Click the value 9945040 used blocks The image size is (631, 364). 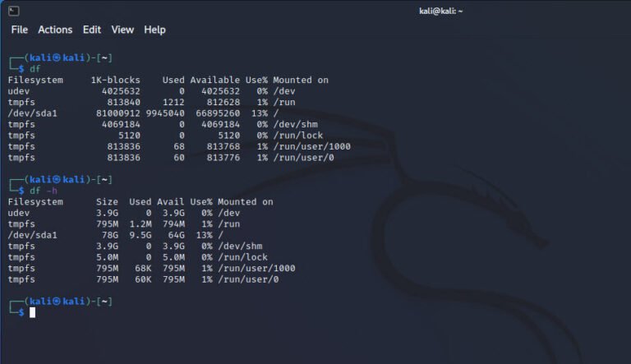tap(165, 113)
